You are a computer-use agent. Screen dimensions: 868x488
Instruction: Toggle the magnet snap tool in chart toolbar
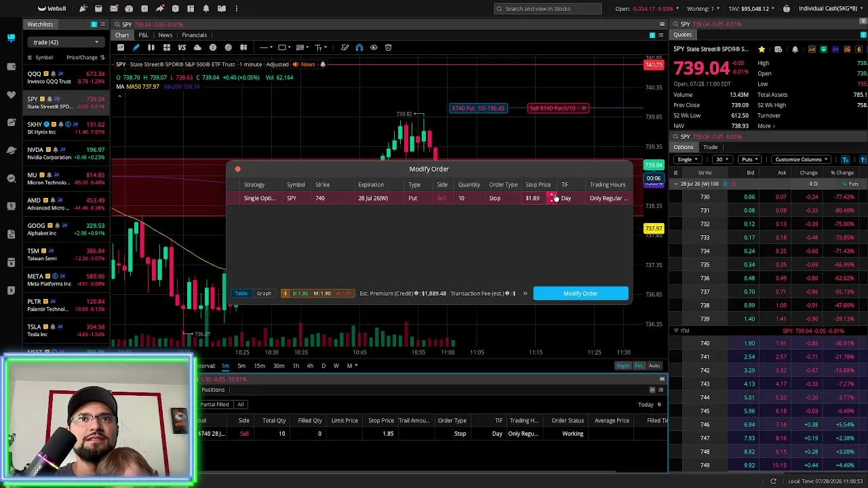[359, 47]
